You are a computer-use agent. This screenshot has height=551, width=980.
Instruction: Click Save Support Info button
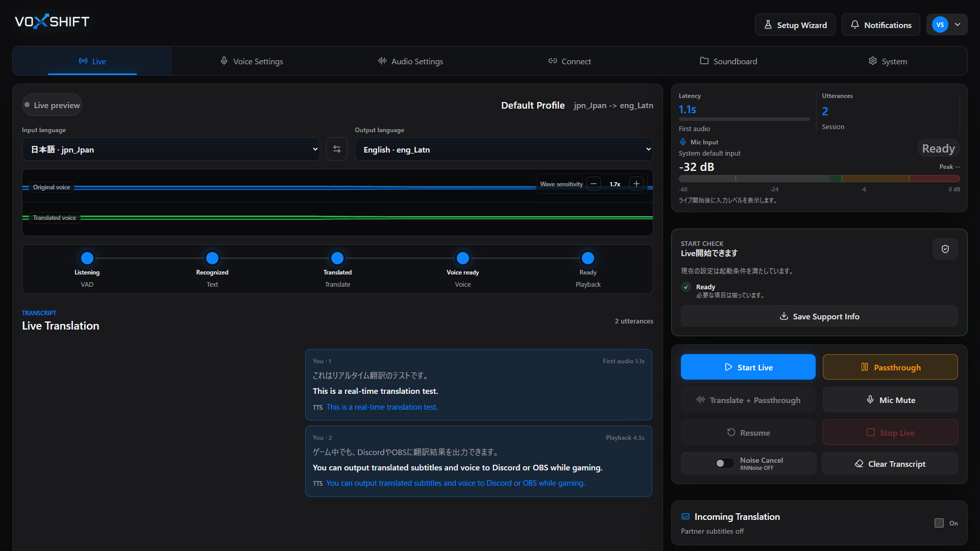click(819, 316)
